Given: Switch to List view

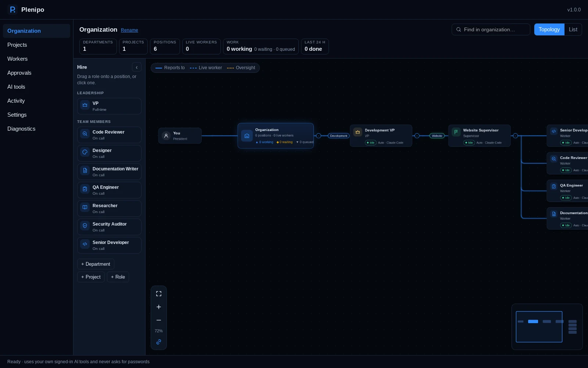Looking at the screenshot, I should point(573,29).
